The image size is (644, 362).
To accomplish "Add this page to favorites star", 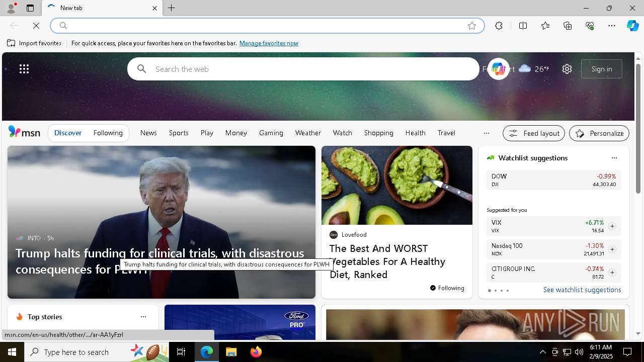I will click(x=472, y=26).
